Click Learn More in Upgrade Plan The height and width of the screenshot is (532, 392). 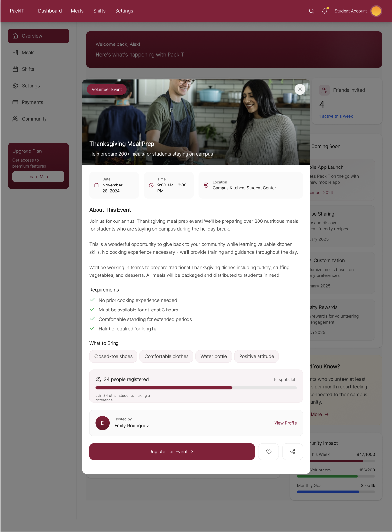click(38, 177)
